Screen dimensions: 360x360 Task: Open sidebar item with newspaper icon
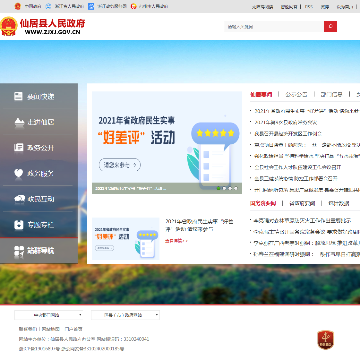pyautogui.click(x=39, y=96)
